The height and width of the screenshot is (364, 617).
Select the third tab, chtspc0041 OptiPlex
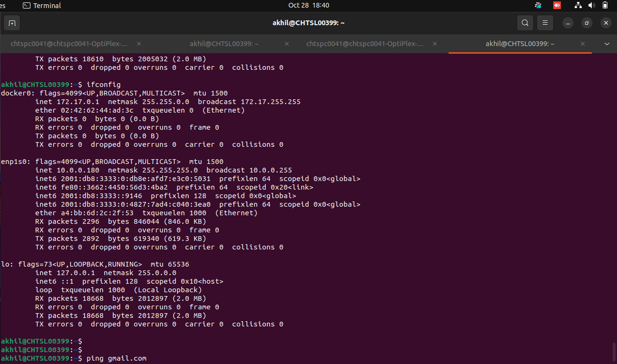(x=365, y=44)
